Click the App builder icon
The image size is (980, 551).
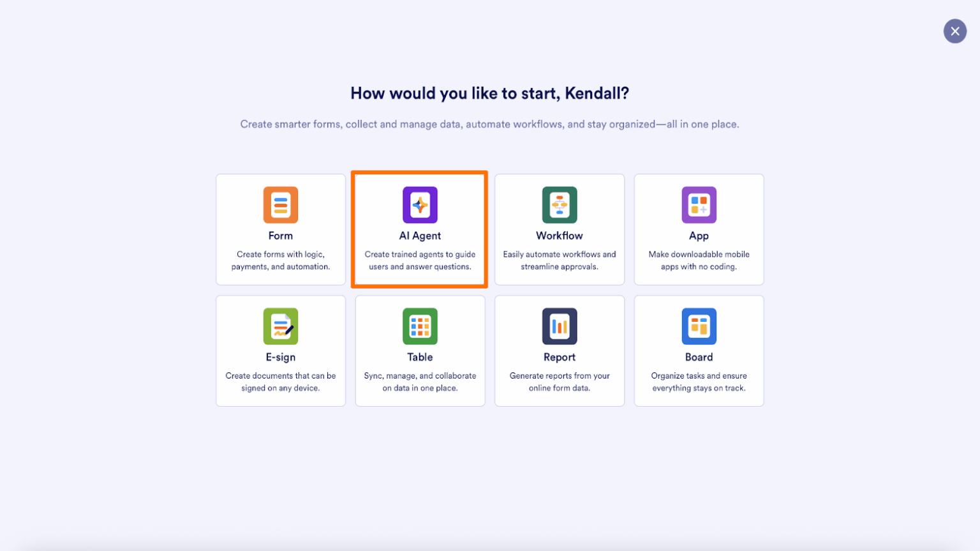point(699,205)
